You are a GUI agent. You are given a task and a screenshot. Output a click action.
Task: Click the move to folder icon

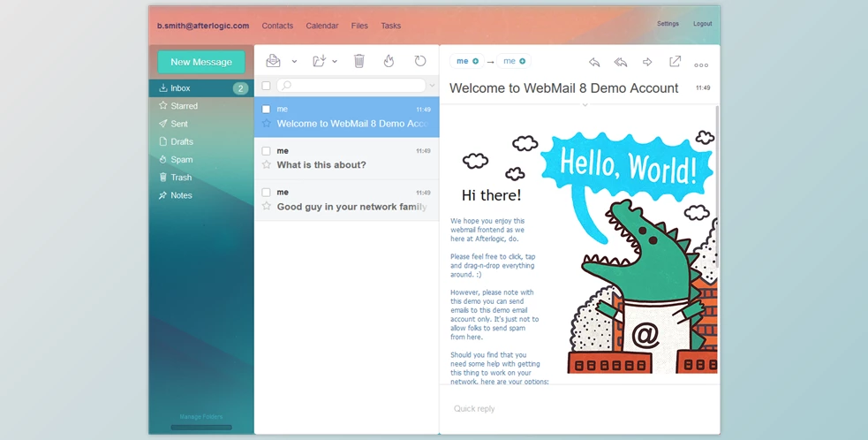[x=320, y=61]
